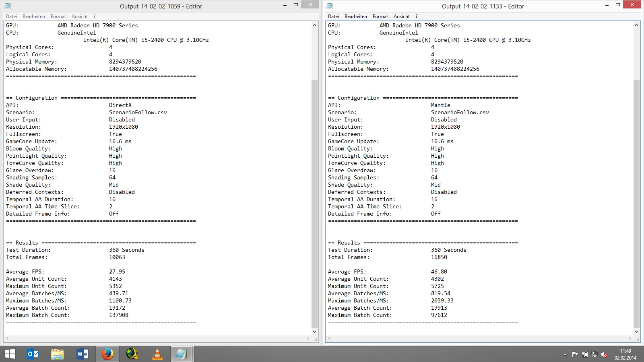
Task: Click Average FPS value "27.95"
Action: point(117,271)
